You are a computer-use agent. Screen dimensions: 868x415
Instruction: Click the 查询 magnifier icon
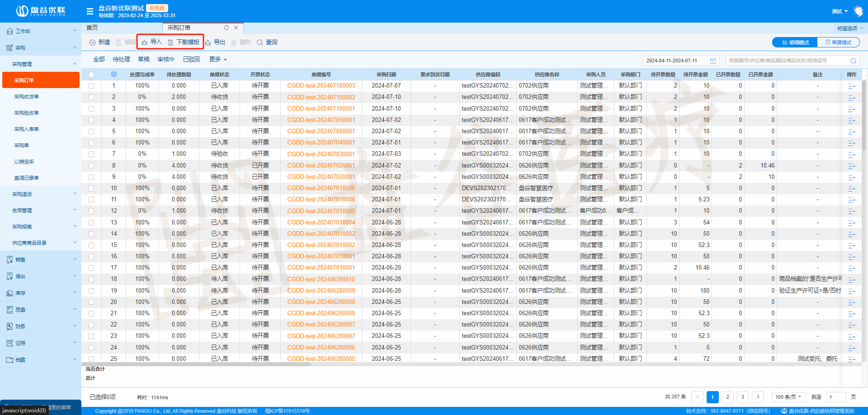click(260, 42)
